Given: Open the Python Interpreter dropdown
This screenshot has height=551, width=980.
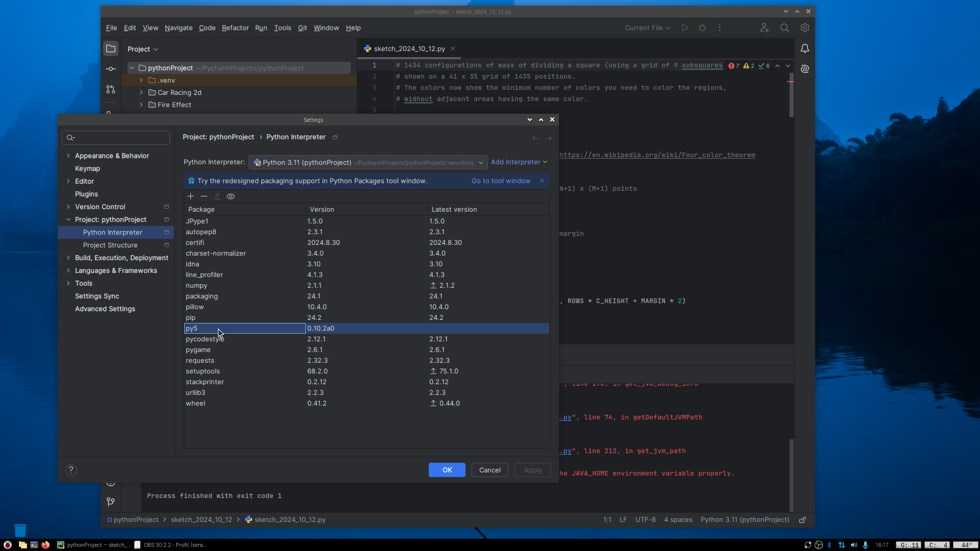Looking at the screenshot, I should 368,162.
